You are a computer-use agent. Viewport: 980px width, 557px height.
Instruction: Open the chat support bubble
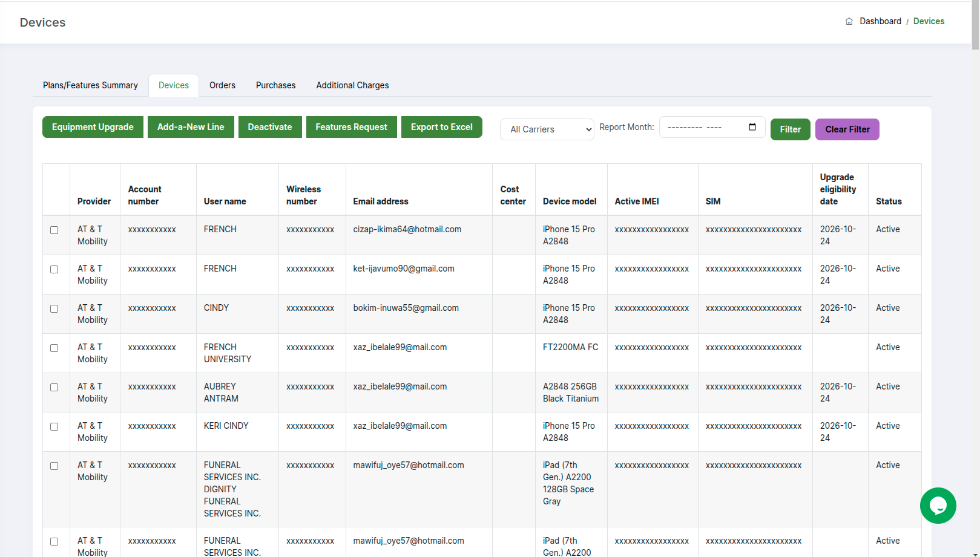[x=938, y=506]
